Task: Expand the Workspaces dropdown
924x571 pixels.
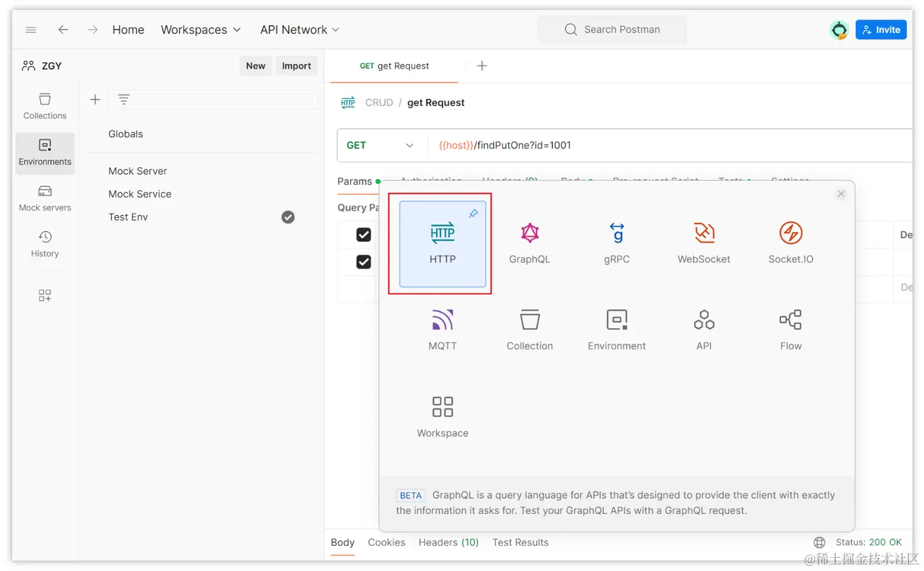Action: pos(201,30)
